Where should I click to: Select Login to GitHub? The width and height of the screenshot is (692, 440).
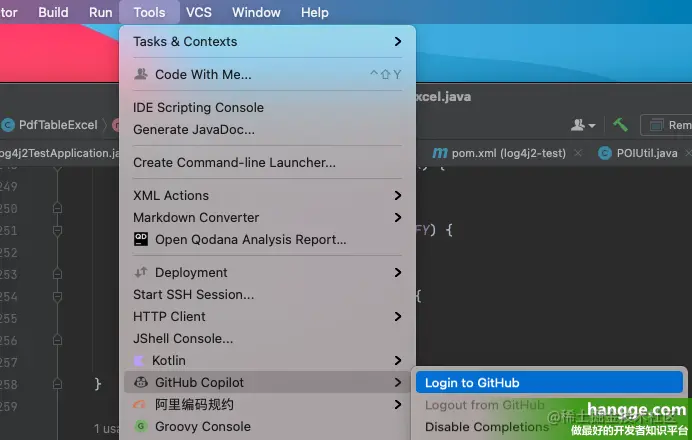pyautogui.click(x=549, y=383)
